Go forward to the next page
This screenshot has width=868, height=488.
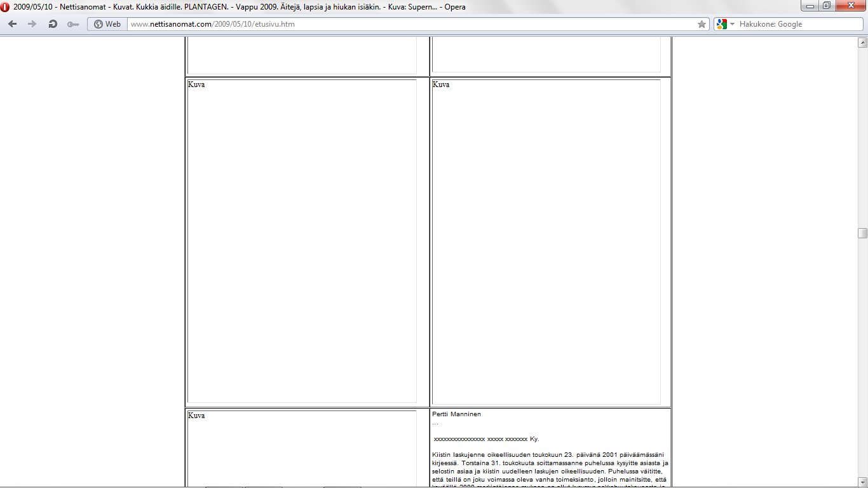32,24
